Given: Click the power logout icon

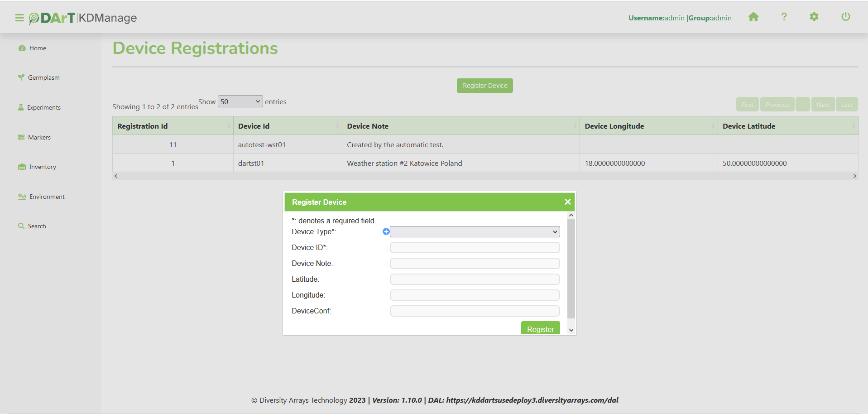Looking at the screenshot, I should coord(845,17).
